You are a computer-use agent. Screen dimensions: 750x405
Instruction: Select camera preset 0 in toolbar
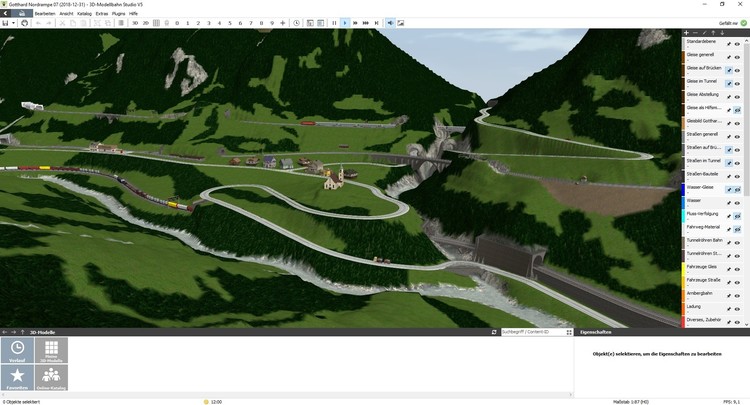(x=177, y=23)
